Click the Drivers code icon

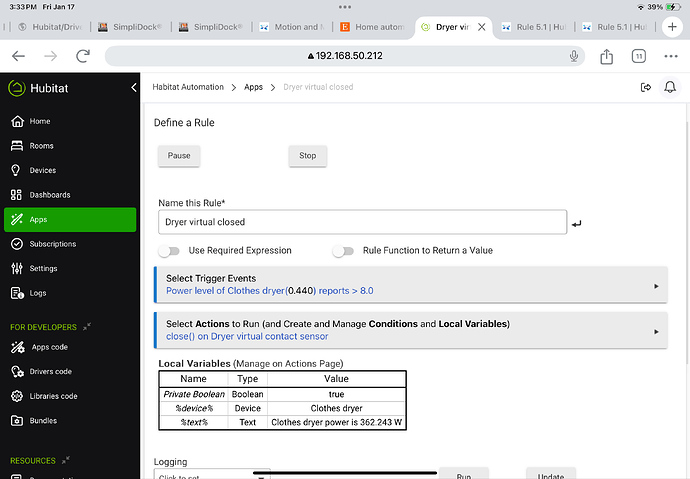click(17, 372)
